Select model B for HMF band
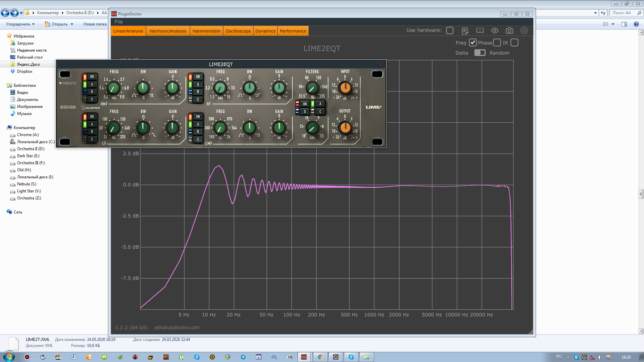The width and height of the screenshot is (644, 362). 92,92
